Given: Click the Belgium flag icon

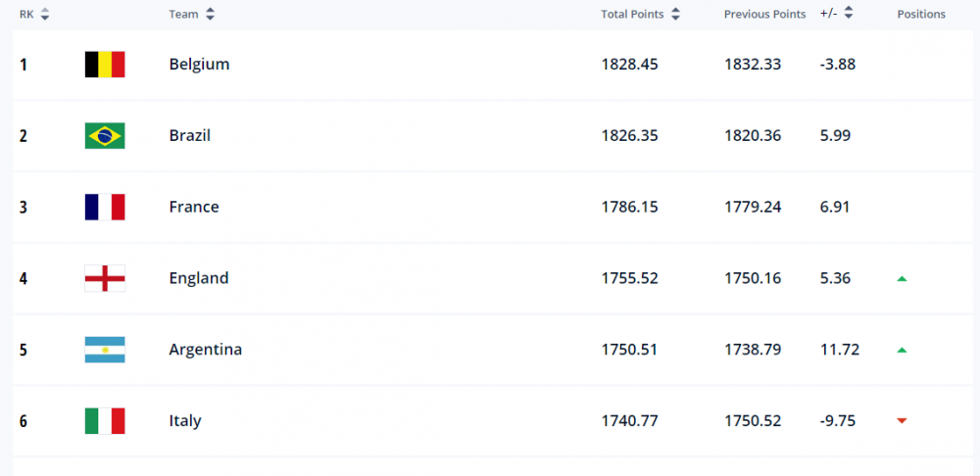Looking at the screenshot, I should (105, 65).
